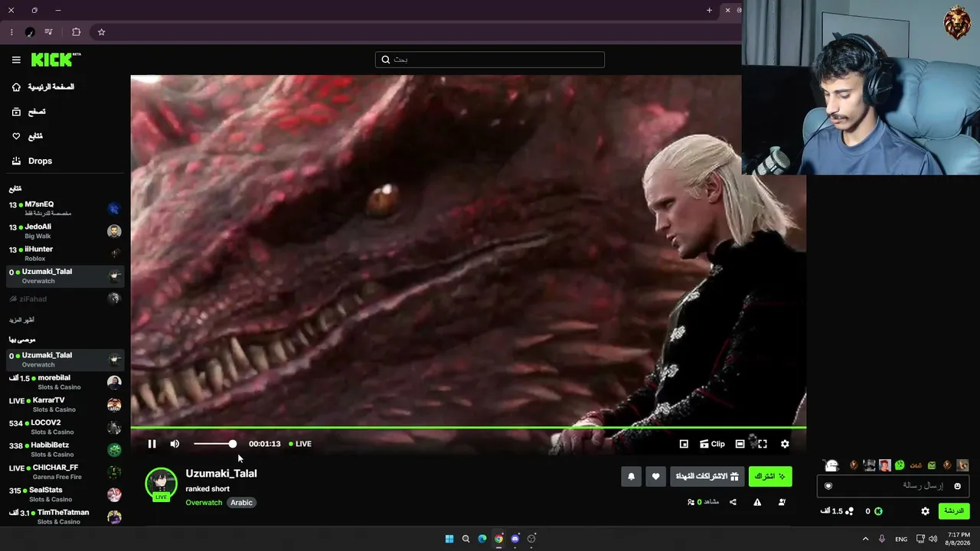
Task: Click the chat message input field
Action: point(893,486)
